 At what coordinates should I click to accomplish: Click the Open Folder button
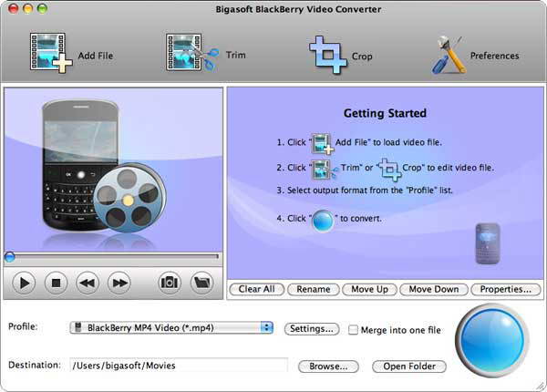coord(409,366)
